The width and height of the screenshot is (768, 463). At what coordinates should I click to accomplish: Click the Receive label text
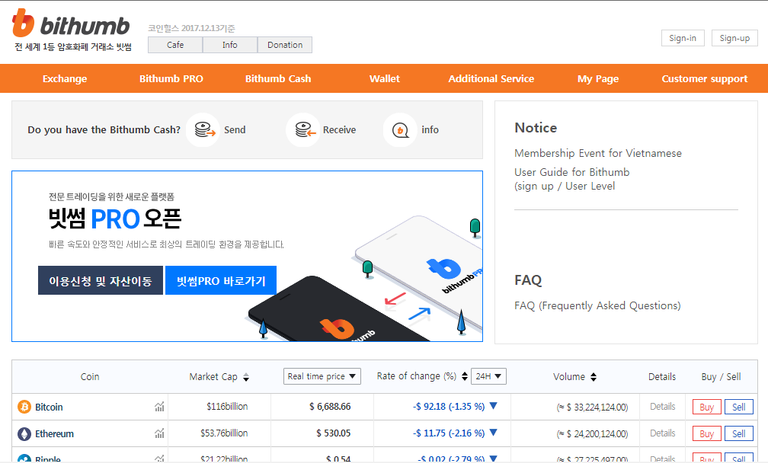tap(339, 130)
